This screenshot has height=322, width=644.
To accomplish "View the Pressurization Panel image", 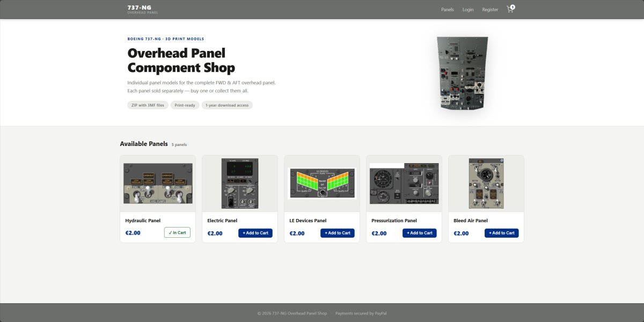I will pyautogui.click(x=404, y=184).
